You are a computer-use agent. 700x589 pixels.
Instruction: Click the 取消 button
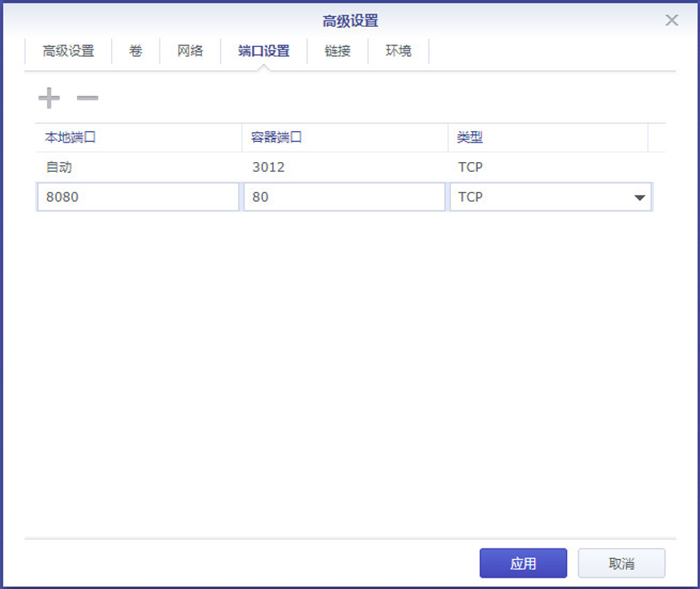621,564
